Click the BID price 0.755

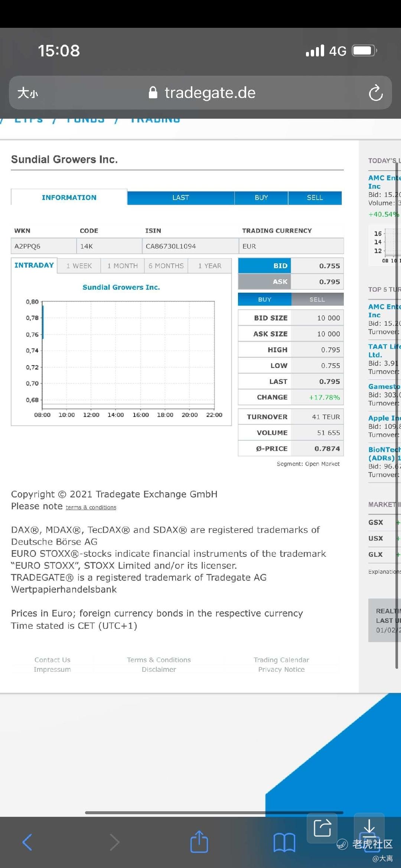[329, 266]
